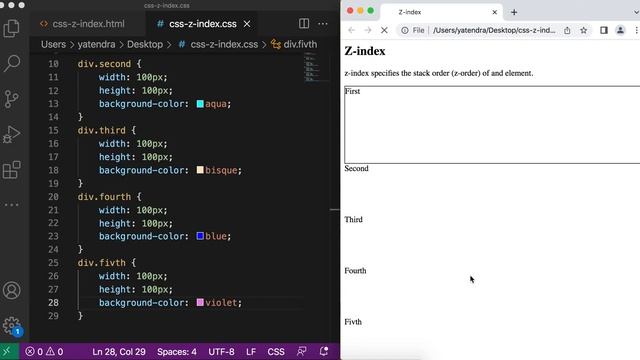Click the div.second selector text
640x360 pixels.
click(104, 64)
